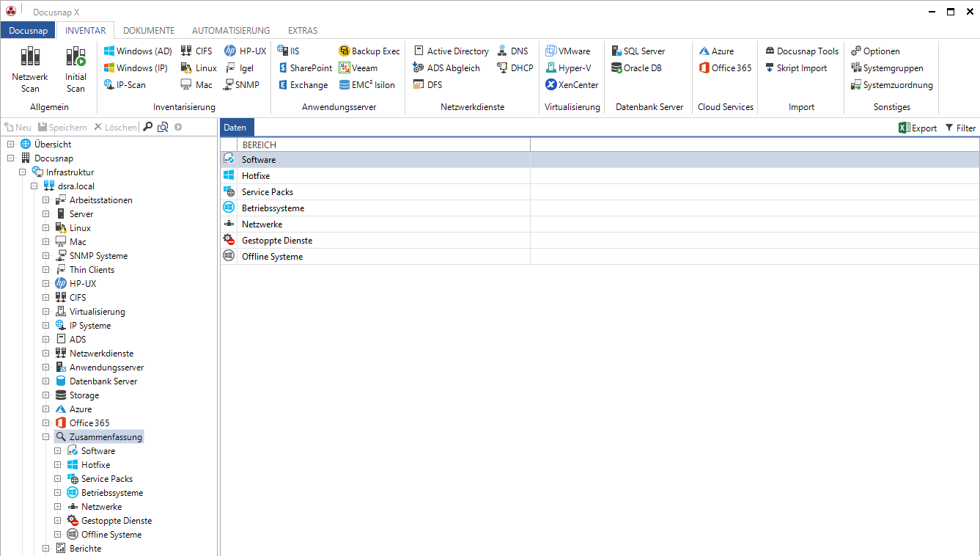Viewport: 980px width, 556px height.
Task: Scan DFS network service
Action: pyautogui.click(x=428, y=85)
